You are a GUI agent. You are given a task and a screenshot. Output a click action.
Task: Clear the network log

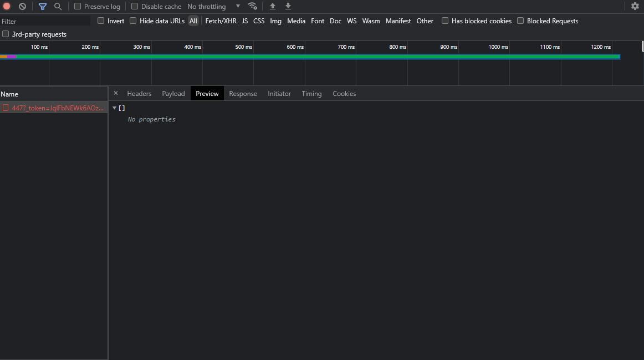tap(22, 6)
